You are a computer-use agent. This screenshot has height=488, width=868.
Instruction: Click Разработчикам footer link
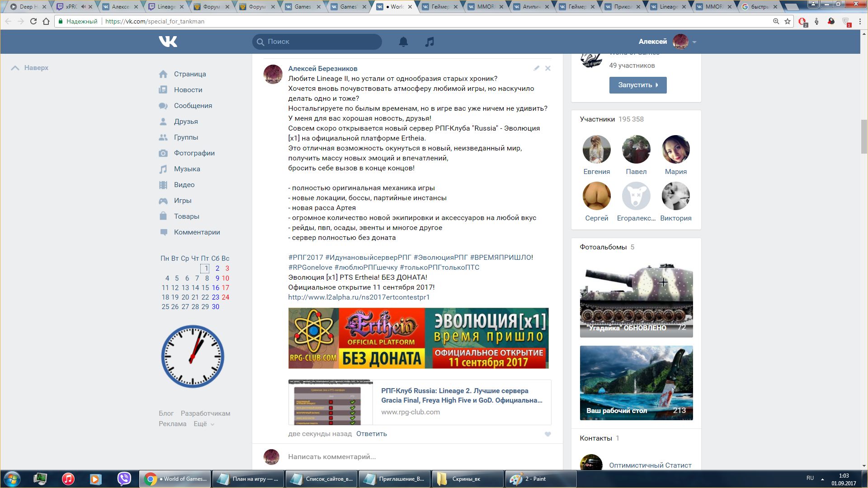206,413
